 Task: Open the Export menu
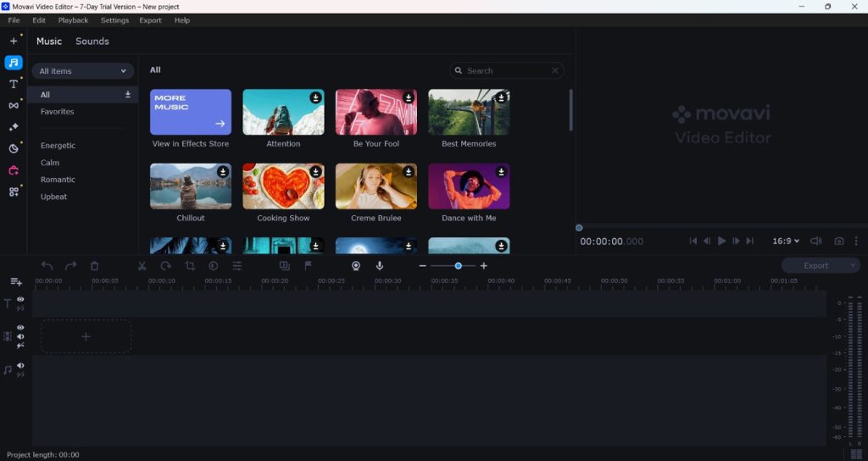(x=150, y=20)
